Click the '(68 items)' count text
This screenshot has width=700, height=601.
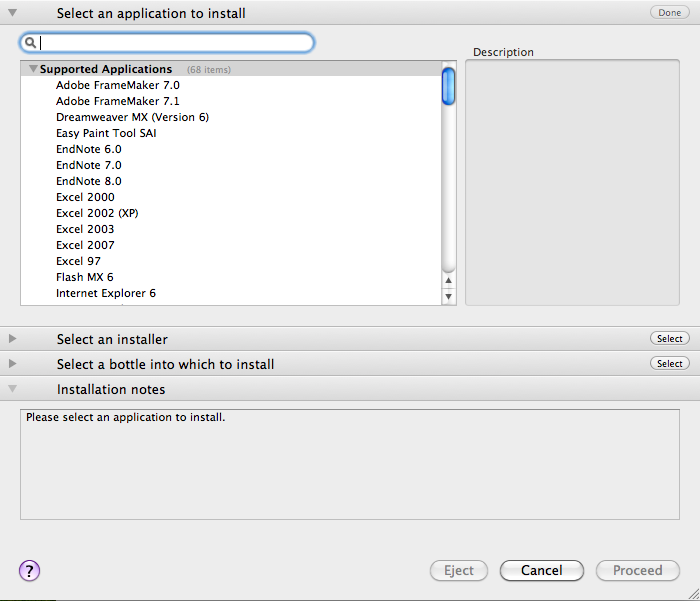209,70
